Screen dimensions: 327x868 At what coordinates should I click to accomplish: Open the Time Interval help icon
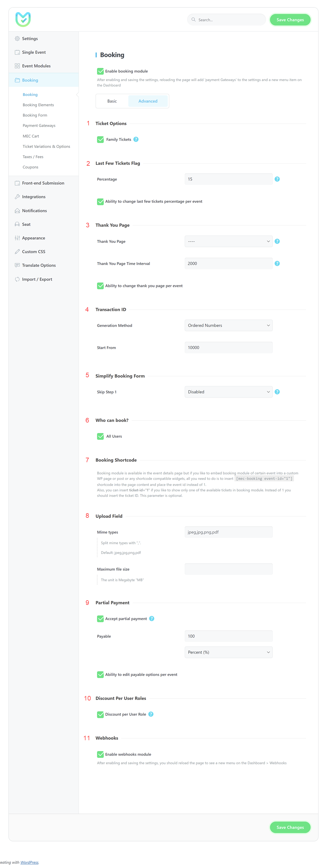point(277,263)
